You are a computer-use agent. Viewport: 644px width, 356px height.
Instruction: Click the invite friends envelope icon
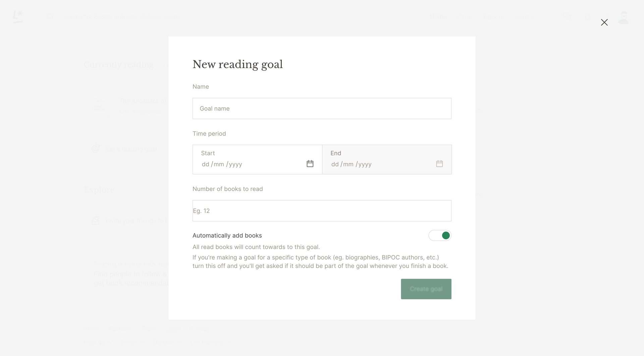pos(95,221)
